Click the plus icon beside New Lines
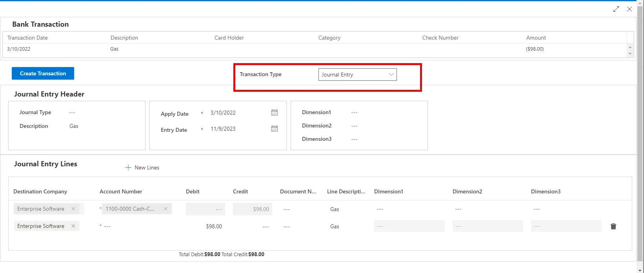This screenshot has width=644, height=273. (128, 167)
